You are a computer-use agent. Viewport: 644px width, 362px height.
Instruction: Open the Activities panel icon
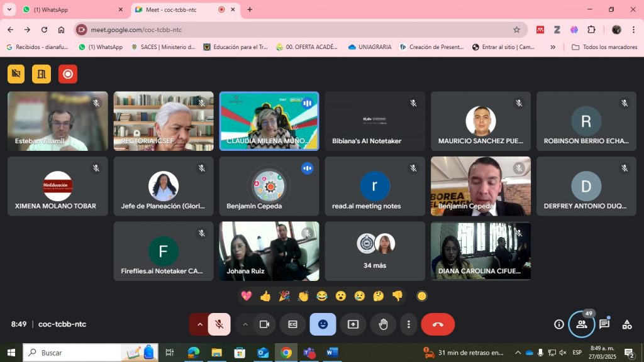click(627, 324)
